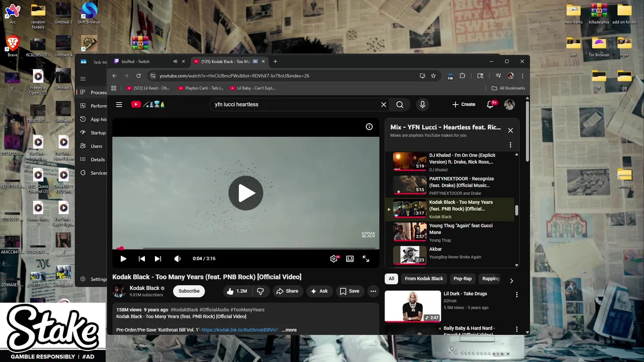Image resolution: width=644 pixels, height=362 pixels.
Task: Open the YouTube hamburger guide menu
Action: (119, 105)
